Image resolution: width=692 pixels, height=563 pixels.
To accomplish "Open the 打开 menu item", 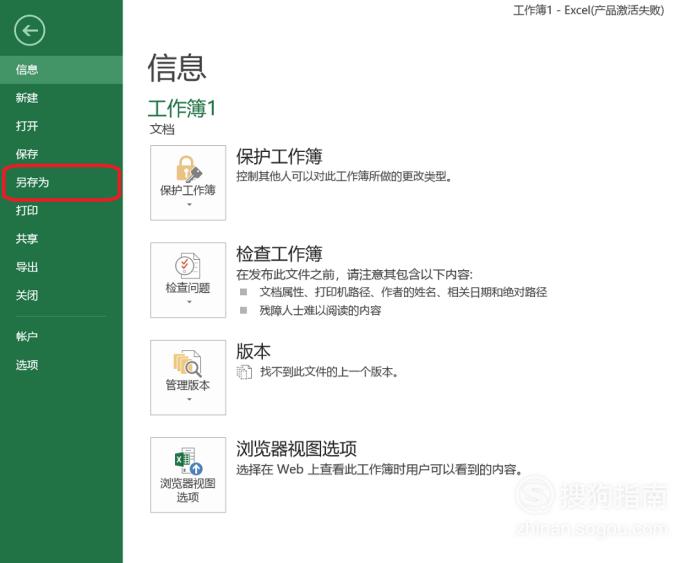I will pyautogui.click(x=61, y=126).
